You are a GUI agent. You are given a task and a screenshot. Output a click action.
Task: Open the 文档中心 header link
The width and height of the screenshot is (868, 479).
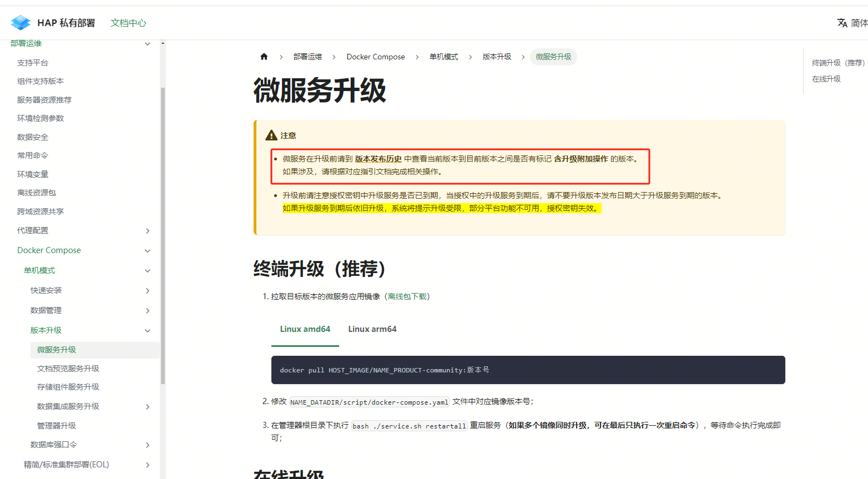128,23
